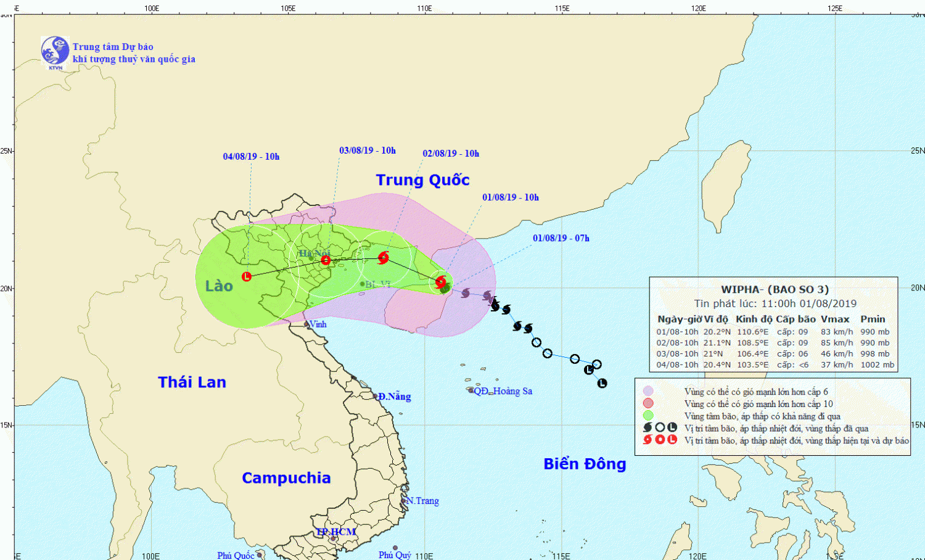This screenshot has height=560, width=925.
Task: Click the red storm symbol labeled 01/08/19 - 10h
Action: coord(441,282)
